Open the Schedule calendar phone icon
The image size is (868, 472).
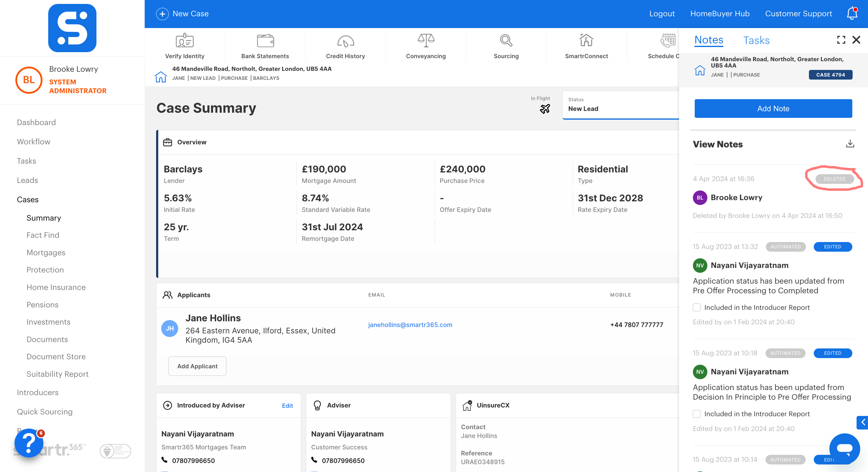tap(668, 40)
